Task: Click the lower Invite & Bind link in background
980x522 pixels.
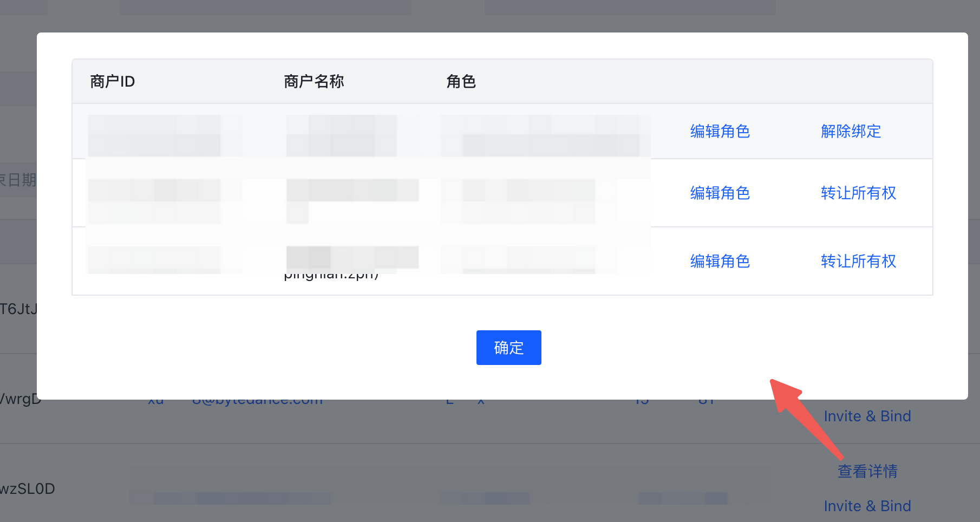Action: click(867, 506)
